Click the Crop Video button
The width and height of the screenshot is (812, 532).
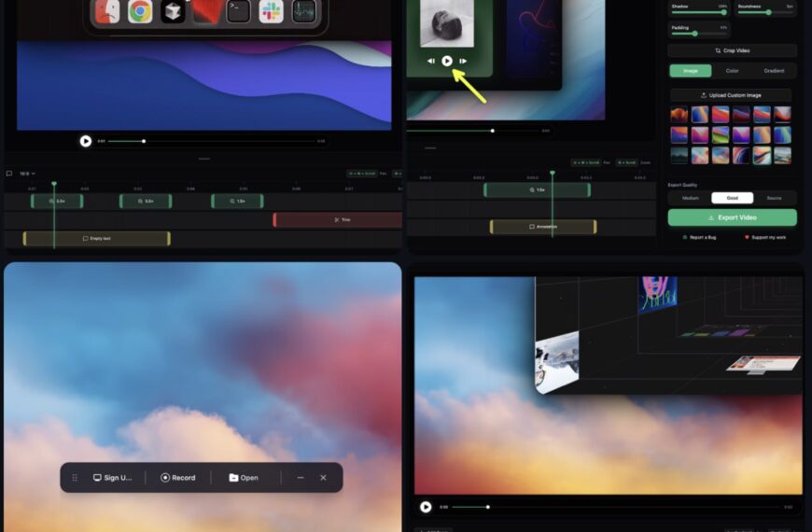[x=732, y=50]
